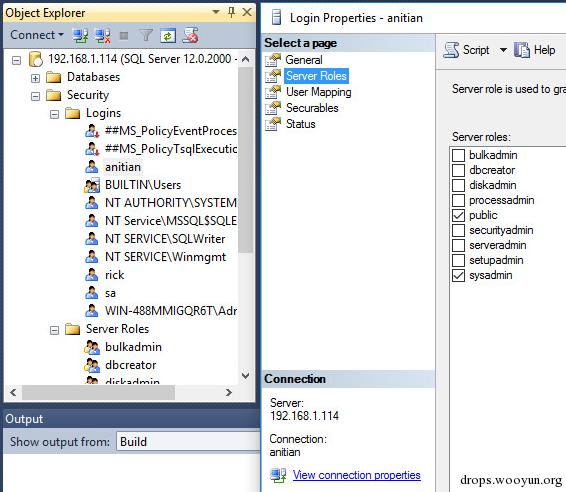Open the Connect dropdown button

37,35
